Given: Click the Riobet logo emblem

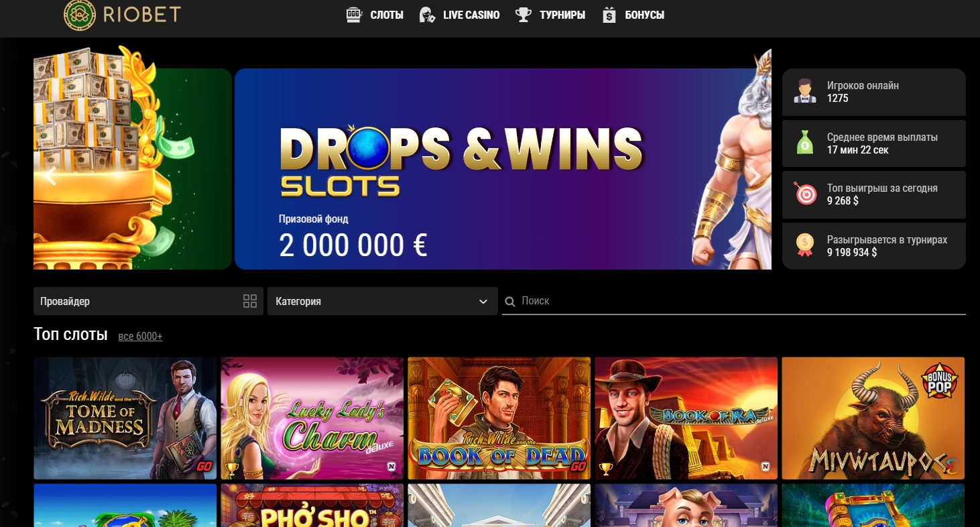Looking at the screenshot, I should [x=80, y=15].
